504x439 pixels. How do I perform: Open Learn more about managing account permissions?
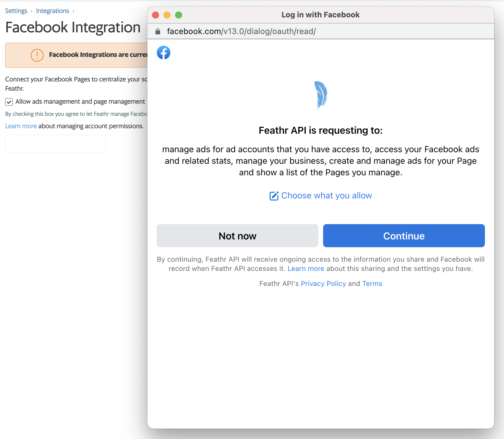tap(21, 126)
